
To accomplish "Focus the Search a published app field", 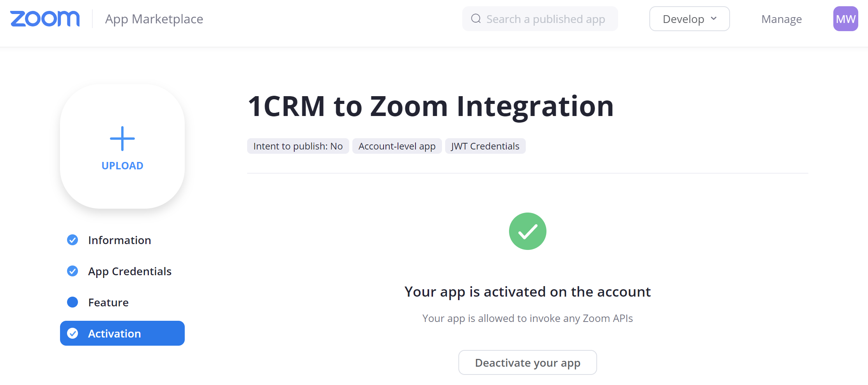I will 540,19.
